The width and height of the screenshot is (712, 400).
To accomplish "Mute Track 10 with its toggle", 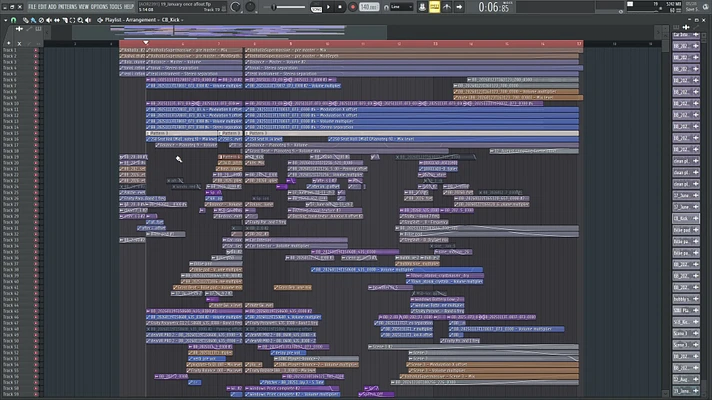I will (x=36, y=104).
